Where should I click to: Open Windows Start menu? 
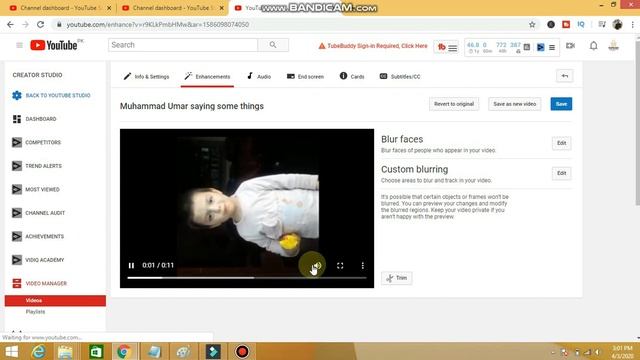click(11, 352)
